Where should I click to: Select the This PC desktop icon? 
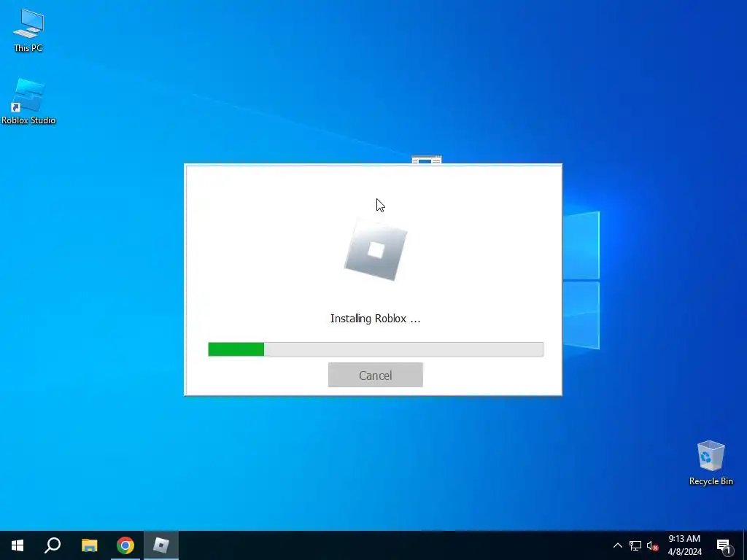coord(28,30)
